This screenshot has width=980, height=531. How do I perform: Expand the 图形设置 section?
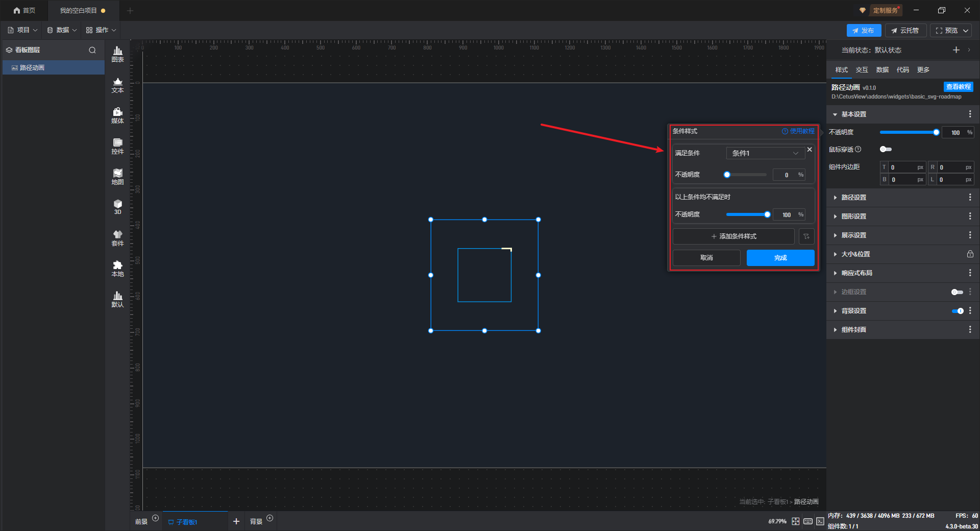(853, 216)
